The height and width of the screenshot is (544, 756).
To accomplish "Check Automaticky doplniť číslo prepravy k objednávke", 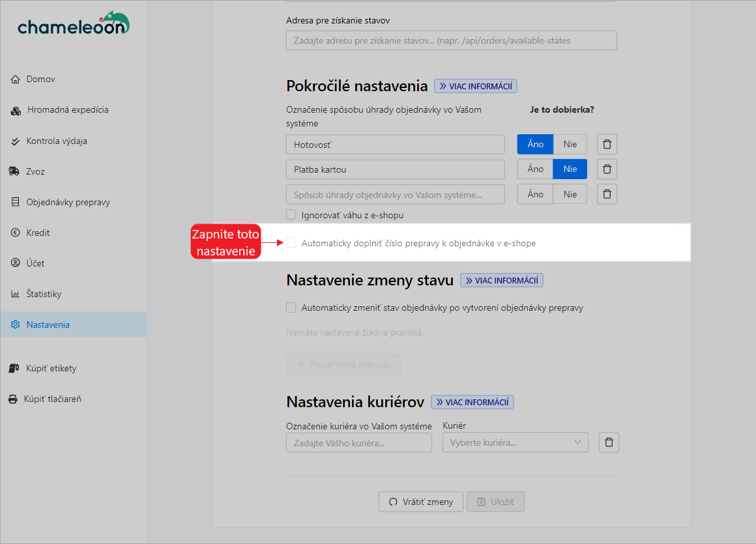I will [291, 242].
